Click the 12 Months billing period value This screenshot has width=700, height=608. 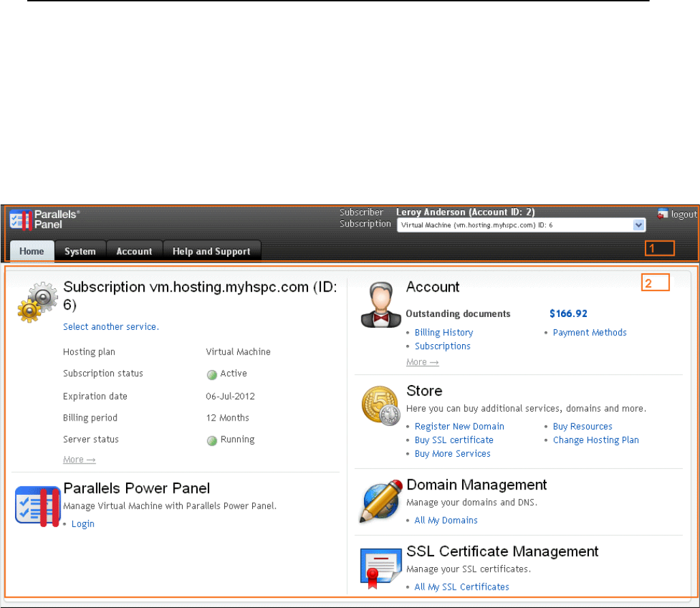coord(228,418)
